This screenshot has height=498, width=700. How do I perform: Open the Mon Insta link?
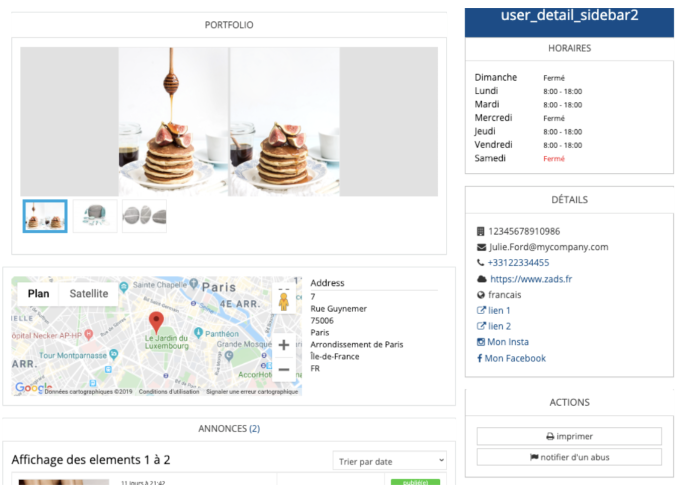(508, 342)
